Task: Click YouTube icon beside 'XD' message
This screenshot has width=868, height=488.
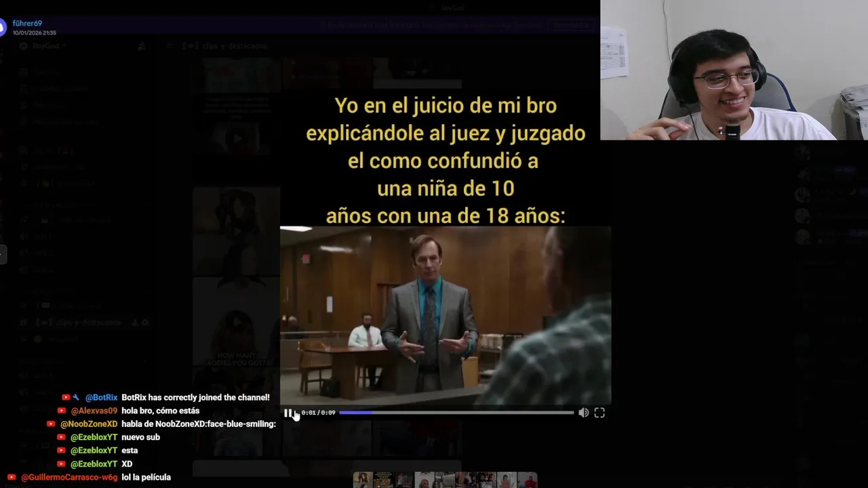Action: [x=61, y=464]
